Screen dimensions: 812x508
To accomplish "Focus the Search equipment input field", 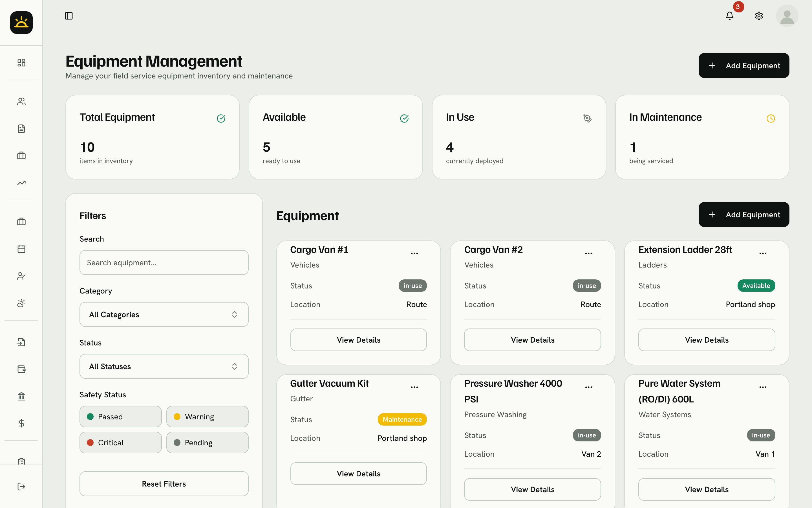I will click(164, 262).
